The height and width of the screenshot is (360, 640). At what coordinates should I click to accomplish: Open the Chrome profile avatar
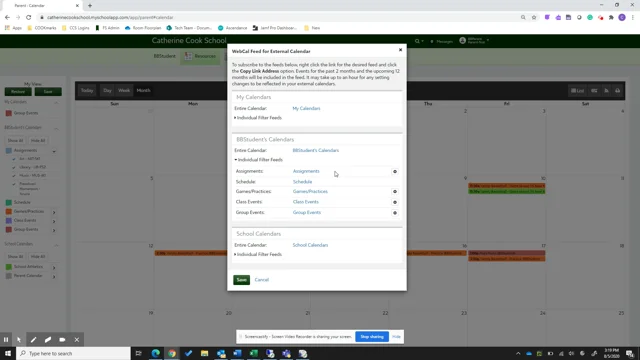(x=622, y=18)
